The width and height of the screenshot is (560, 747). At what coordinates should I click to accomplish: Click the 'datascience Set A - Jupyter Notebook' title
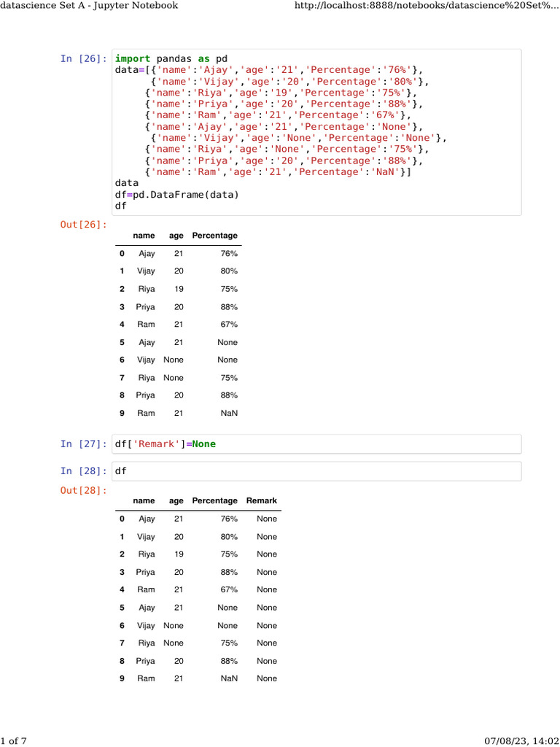(x=89, y=6)
